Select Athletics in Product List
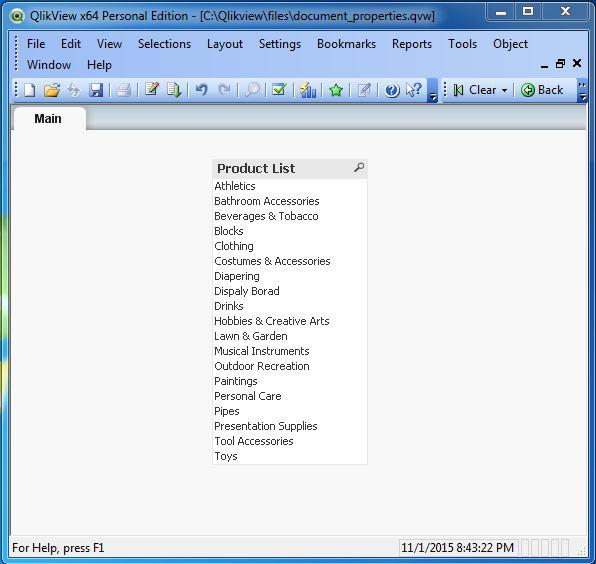 click(290, 186)
